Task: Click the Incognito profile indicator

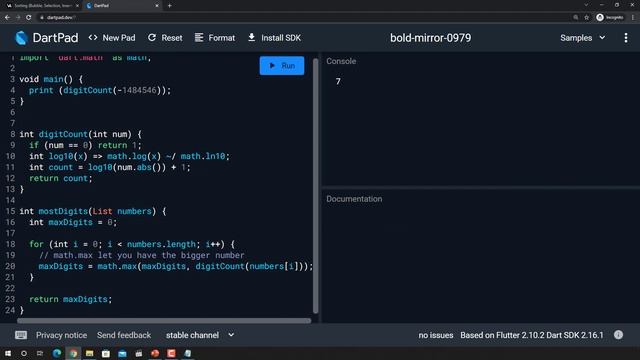Action: click(x=610, y=17)
